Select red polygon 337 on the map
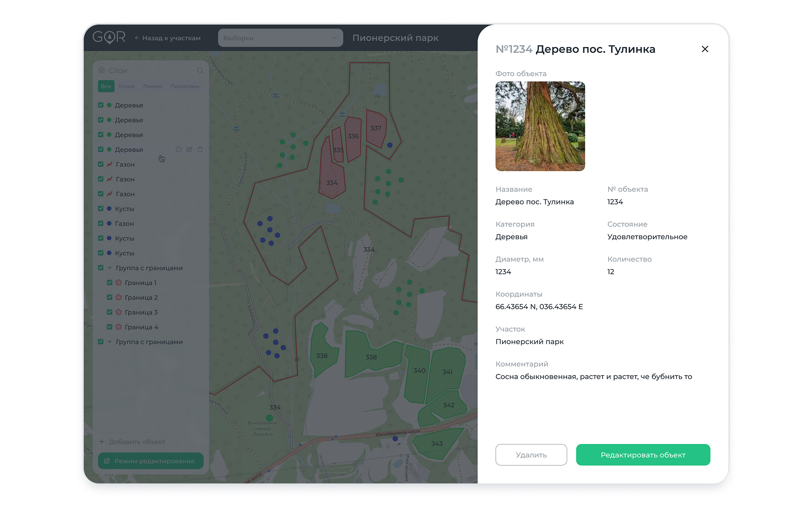Screen dimensions: 812x508 (376, 129)
